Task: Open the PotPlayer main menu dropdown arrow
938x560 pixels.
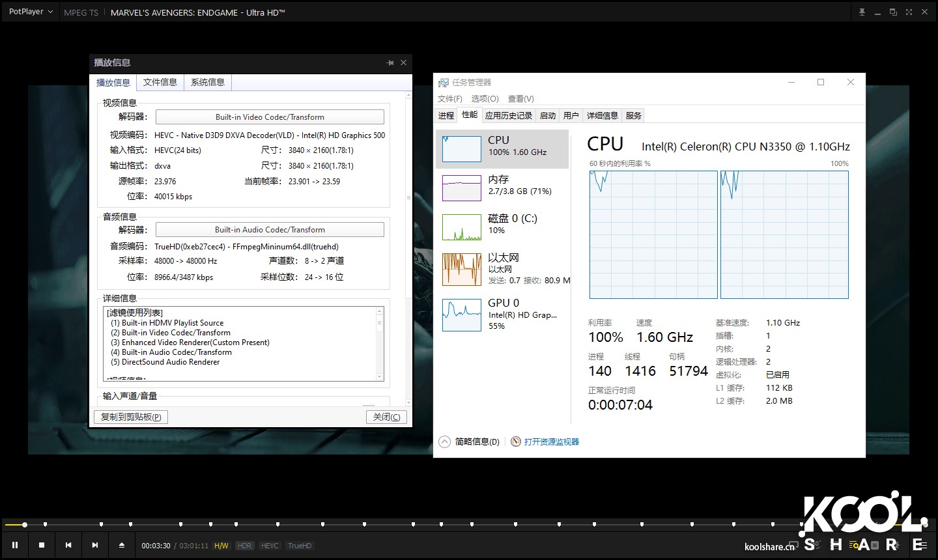Action: (50, 11)
